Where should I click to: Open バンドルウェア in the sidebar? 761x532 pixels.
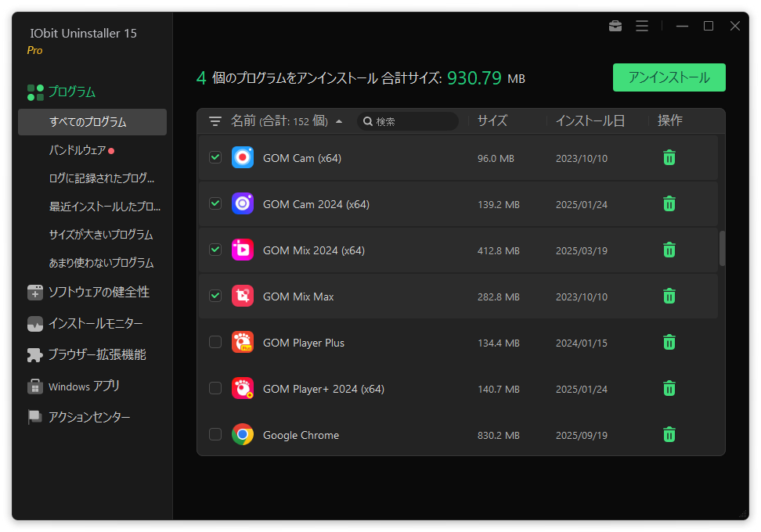(78, 150)
